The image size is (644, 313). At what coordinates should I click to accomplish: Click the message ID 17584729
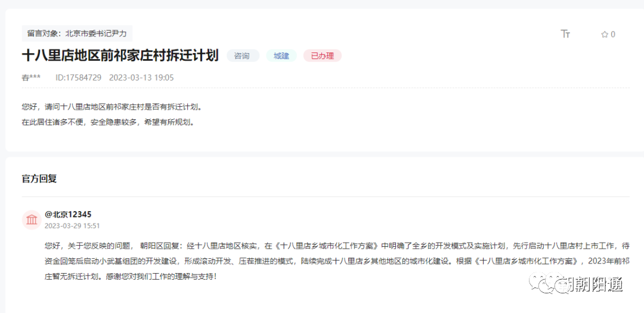[x=78, y=78]
